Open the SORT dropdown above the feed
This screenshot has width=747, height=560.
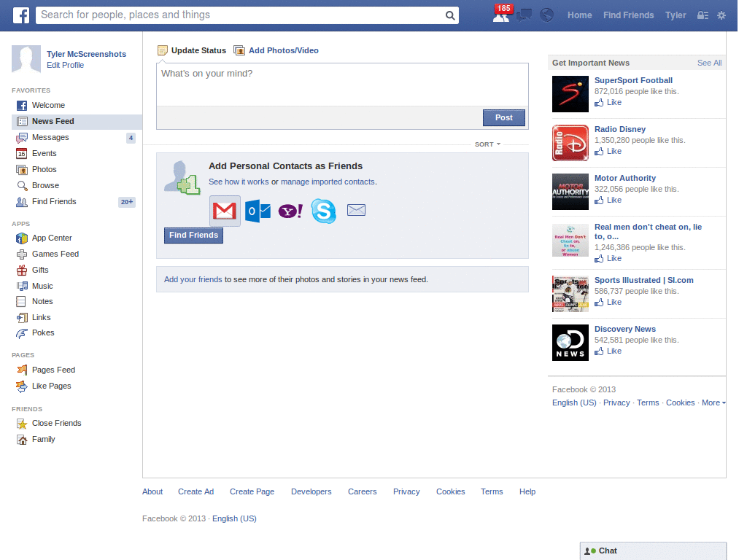487,144
